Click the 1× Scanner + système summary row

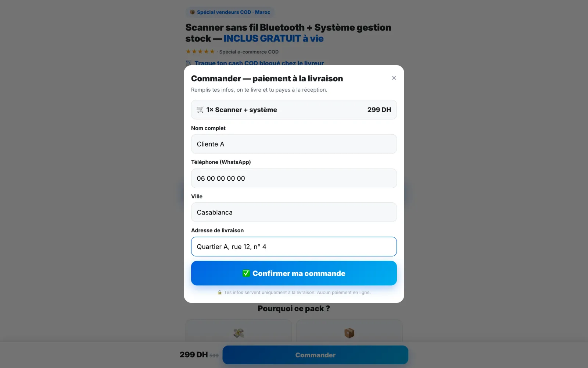click(294, 110)
